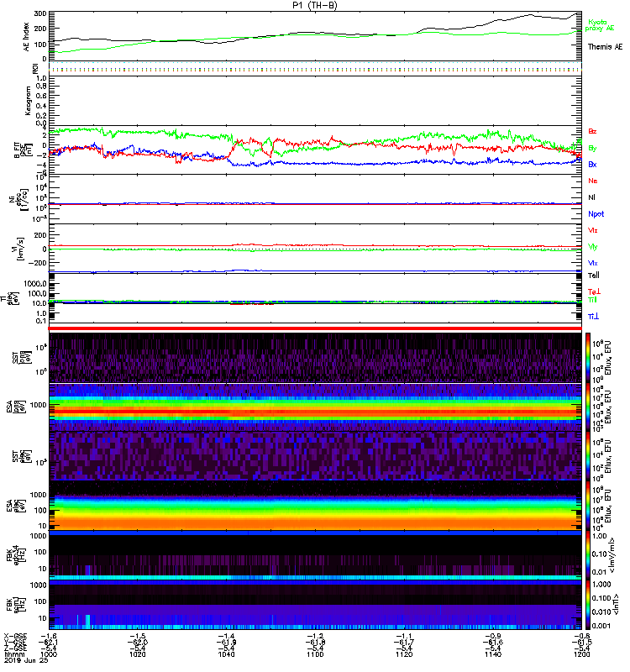Click the 1020 time tick label

(x=137, y=654)
